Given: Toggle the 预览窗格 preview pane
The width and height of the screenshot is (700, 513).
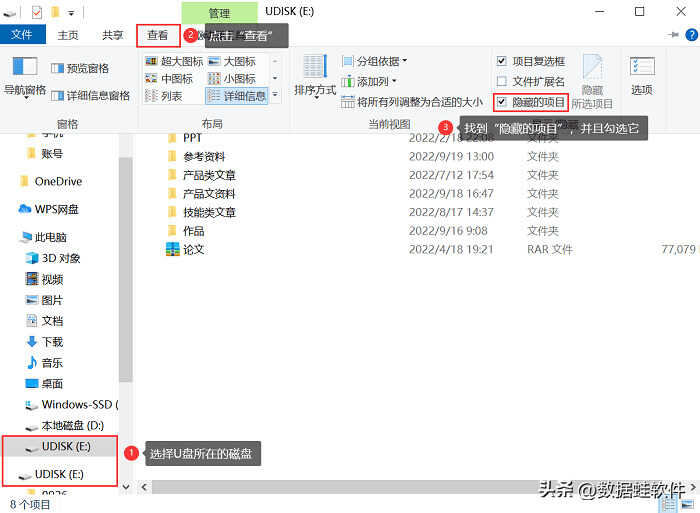Looking at the screenshot, I should tap(80, 68).
